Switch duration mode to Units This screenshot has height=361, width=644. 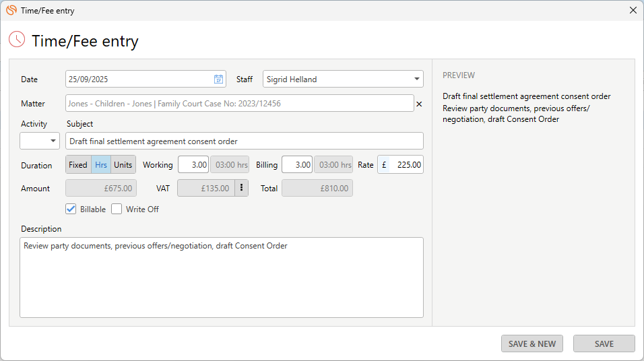tap(123, 165)
